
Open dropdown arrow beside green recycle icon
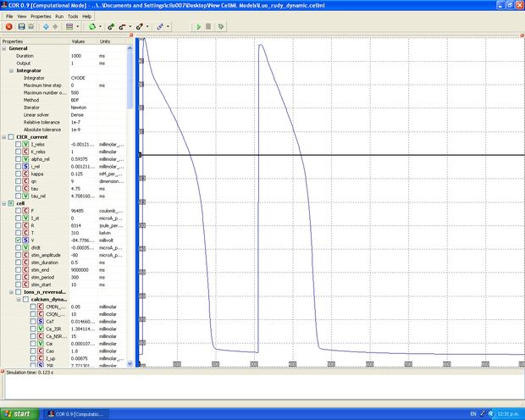tap(100, 26)
